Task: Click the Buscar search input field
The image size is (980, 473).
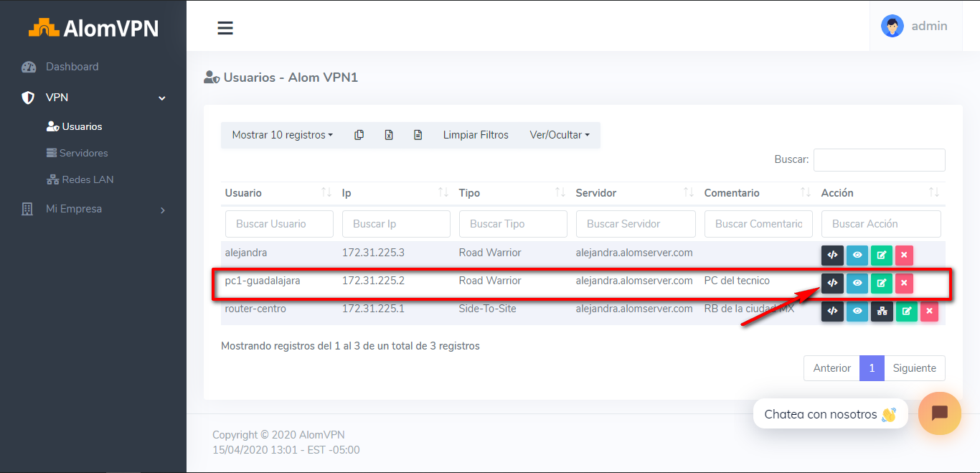Action: click(x=879, y=160)
